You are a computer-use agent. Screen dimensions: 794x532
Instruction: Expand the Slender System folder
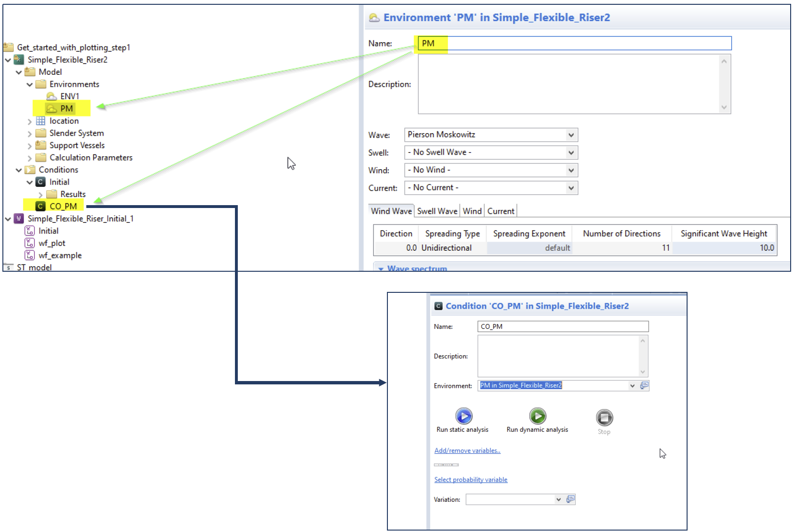[30, 134]
